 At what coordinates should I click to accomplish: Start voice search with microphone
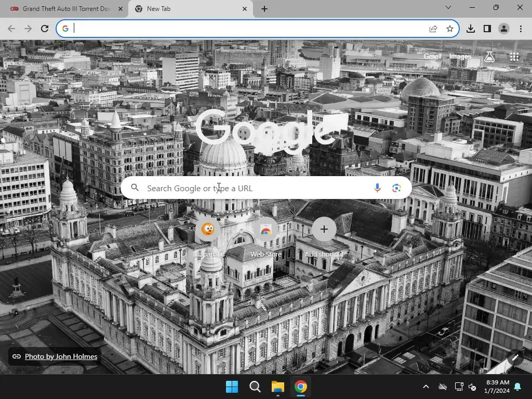377,188
